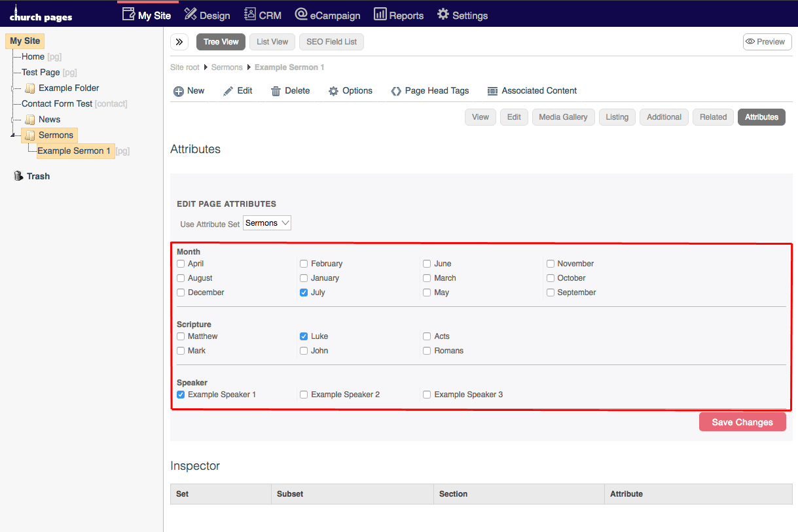798x532 pixels.
Task: Select the Tree View button
Action: tap(221, 42)
